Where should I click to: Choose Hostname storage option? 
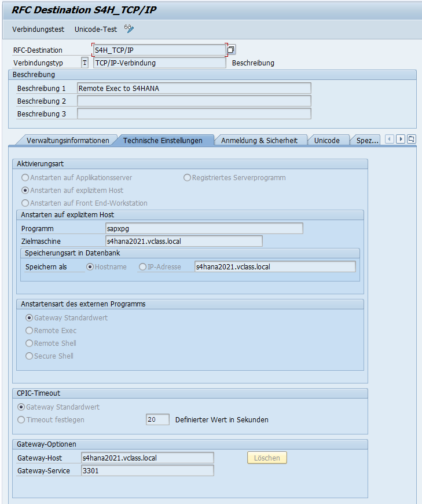[x=90, y=267]
